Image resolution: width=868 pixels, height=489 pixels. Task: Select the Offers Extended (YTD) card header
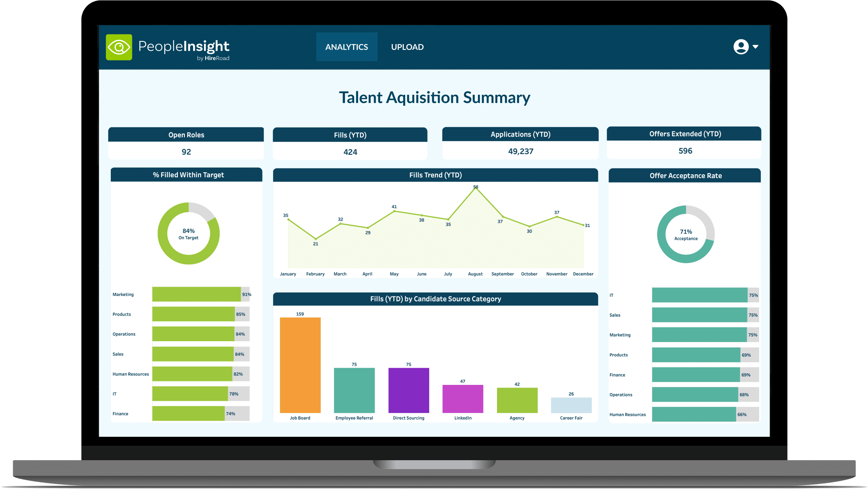point(685,134)
